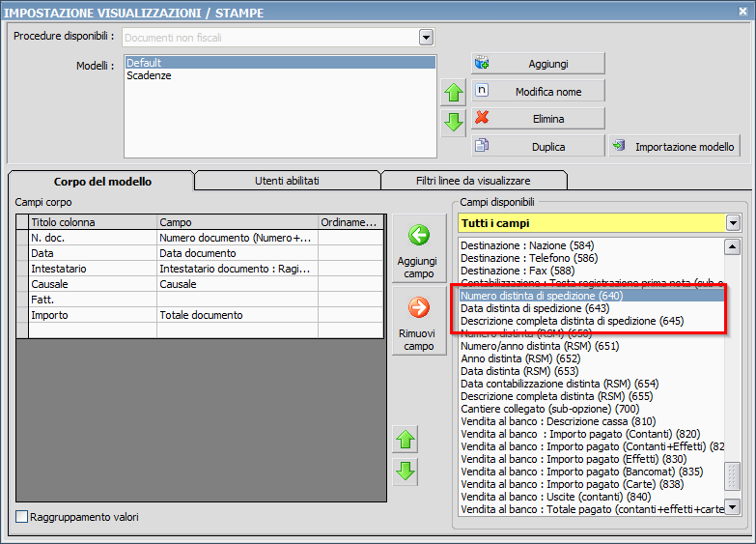This screenshot has height=544, width=756.
Task: Click the Campo column header
Action: [238, 222]
